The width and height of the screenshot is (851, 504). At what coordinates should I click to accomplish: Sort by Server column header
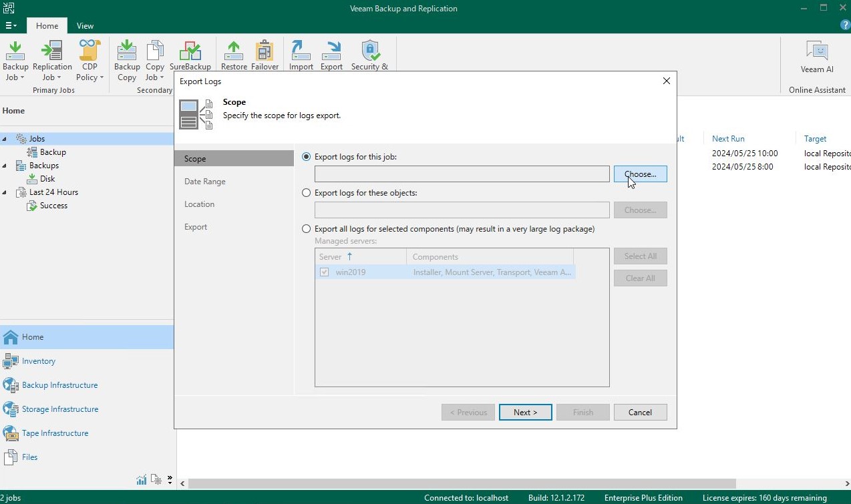click(x=361, y=257)
